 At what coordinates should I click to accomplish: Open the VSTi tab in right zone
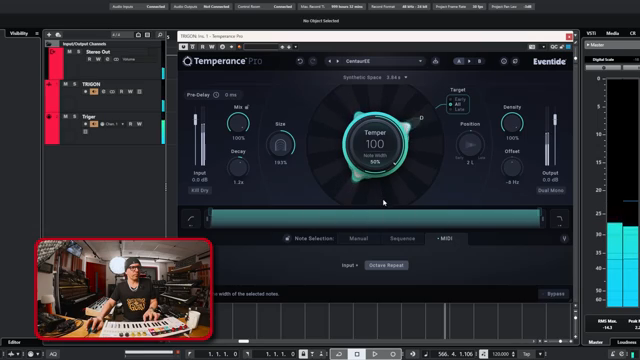pyautogui.click(x=591, y=33)
